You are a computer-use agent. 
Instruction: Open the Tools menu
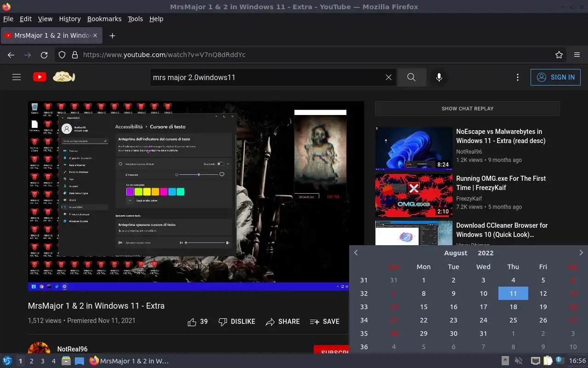point(136,19)
